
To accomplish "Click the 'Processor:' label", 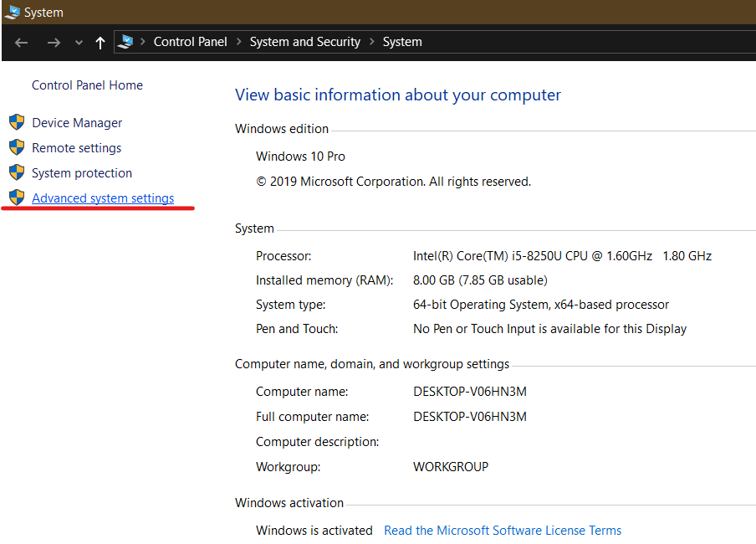I will 283,256.
